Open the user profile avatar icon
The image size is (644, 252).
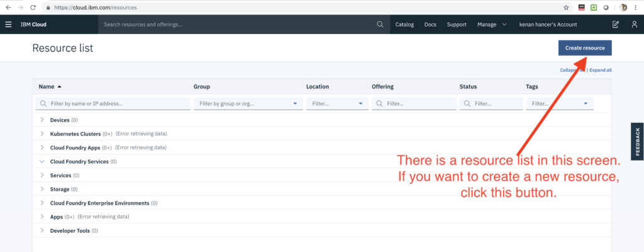(634, 25)
